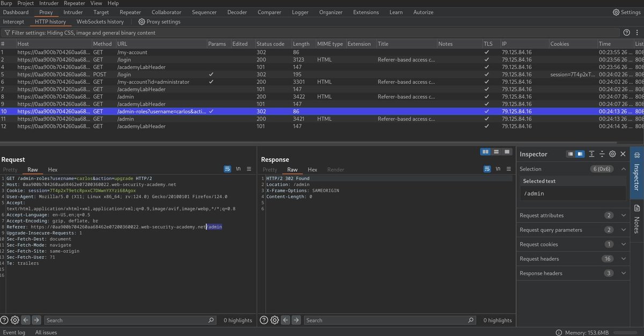Image resolution: width=644 pixels, height=336 pixels.
Task: Switch the Response view to Pretty
Action: coord(270,170)
